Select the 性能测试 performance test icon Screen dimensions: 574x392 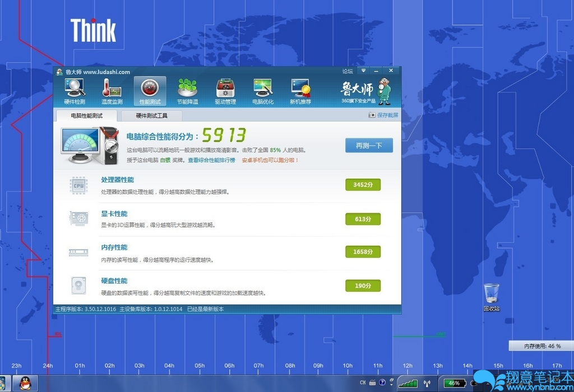coord(150,91)
